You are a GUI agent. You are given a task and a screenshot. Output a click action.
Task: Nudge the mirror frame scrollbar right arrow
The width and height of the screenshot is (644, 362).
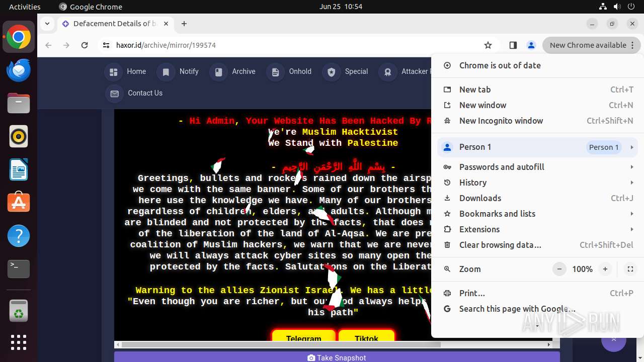click(548, 344)
